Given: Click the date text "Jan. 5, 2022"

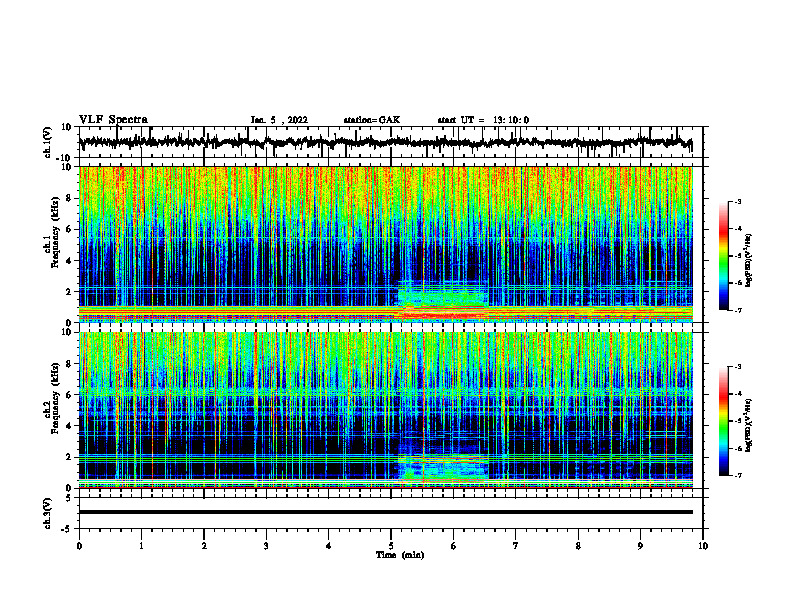Looking at the screenshot, I should click(x=279, y=120).
